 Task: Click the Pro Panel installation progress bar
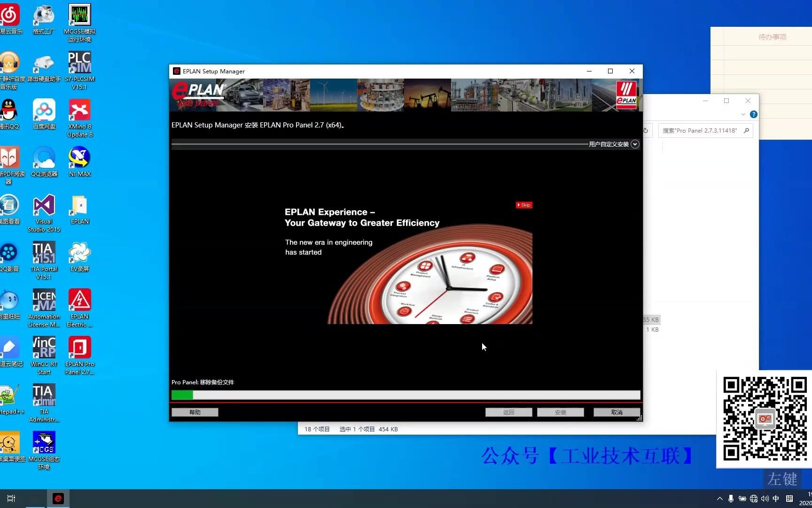point(406,395)
